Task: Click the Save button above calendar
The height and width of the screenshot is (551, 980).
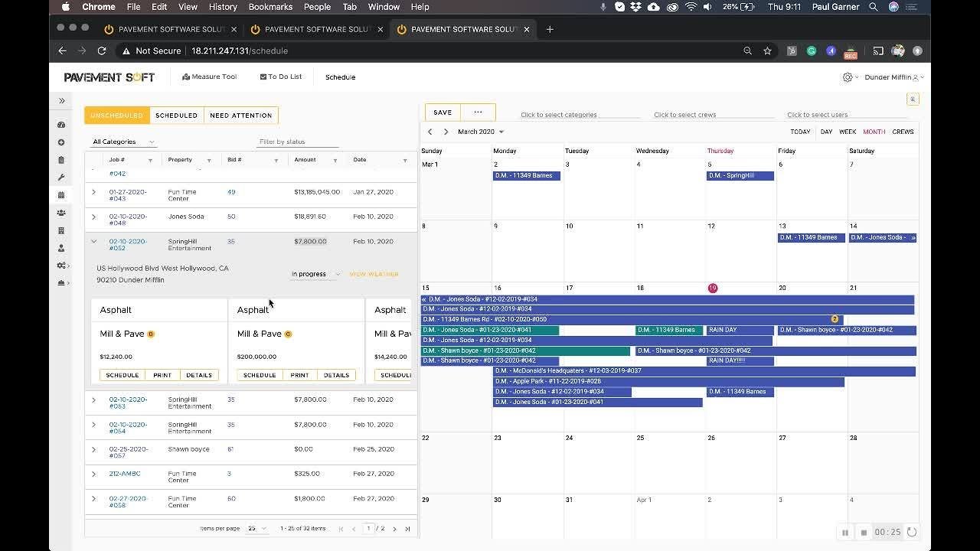Action: click(443, 112)
